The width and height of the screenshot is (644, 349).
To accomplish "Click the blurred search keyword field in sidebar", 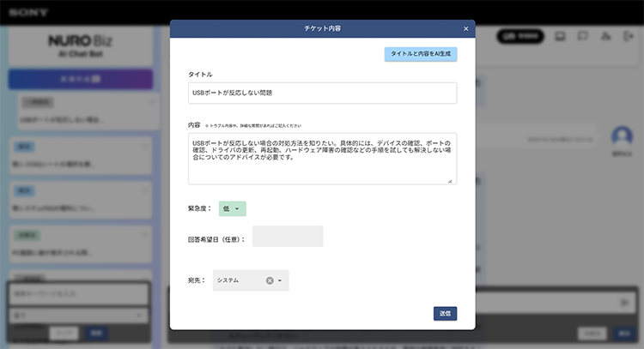I will point(79,294).
